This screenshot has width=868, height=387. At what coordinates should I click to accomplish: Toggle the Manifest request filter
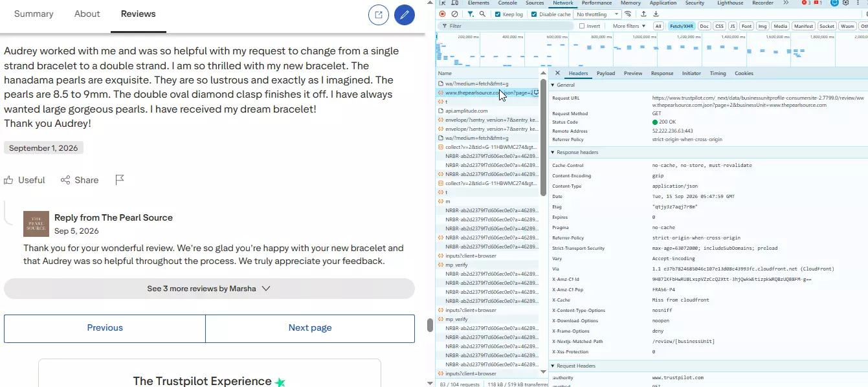click(803, 26)
